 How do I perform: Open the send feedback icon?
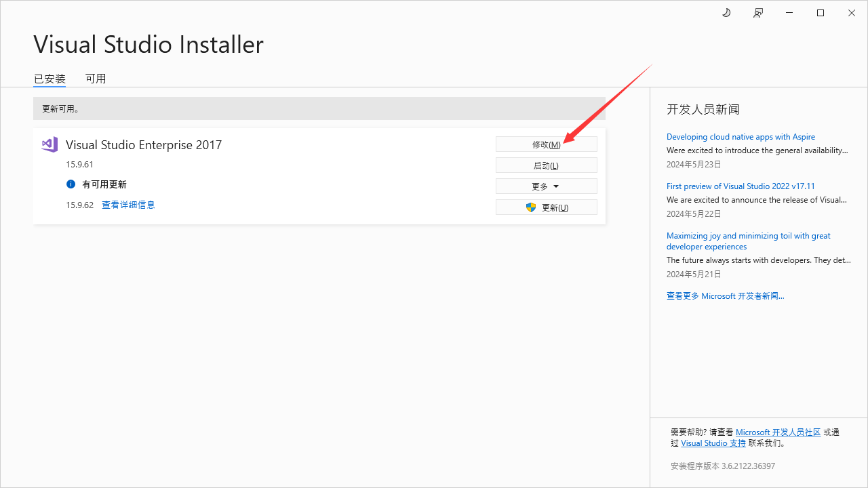click(x=758, y=13)
